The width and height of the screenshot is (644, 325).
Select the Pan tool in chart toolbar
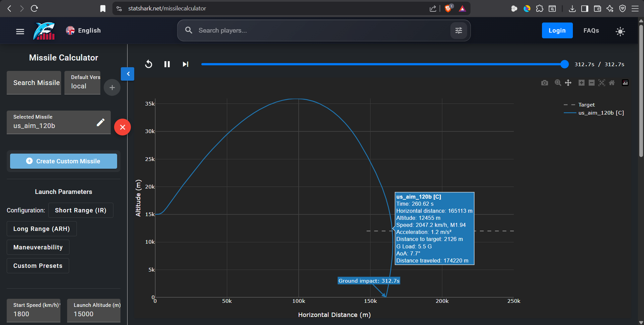(x=568, y=83)
